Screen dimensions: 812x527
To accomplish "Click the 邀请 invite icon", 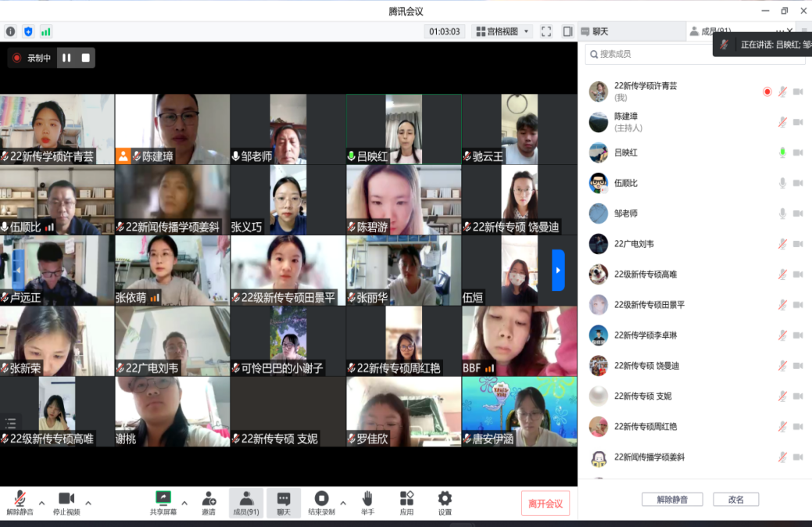I will point(209,502).
